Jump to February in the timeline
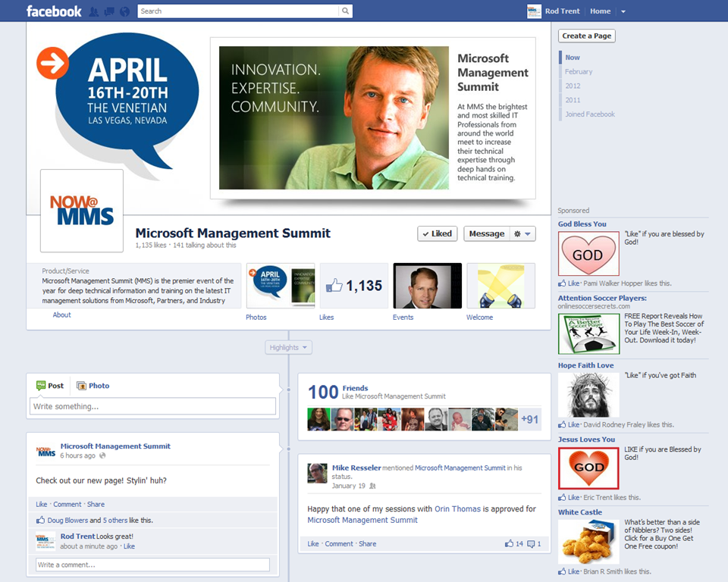This screenshot has height=582, width=728. [x=579, y=71]
